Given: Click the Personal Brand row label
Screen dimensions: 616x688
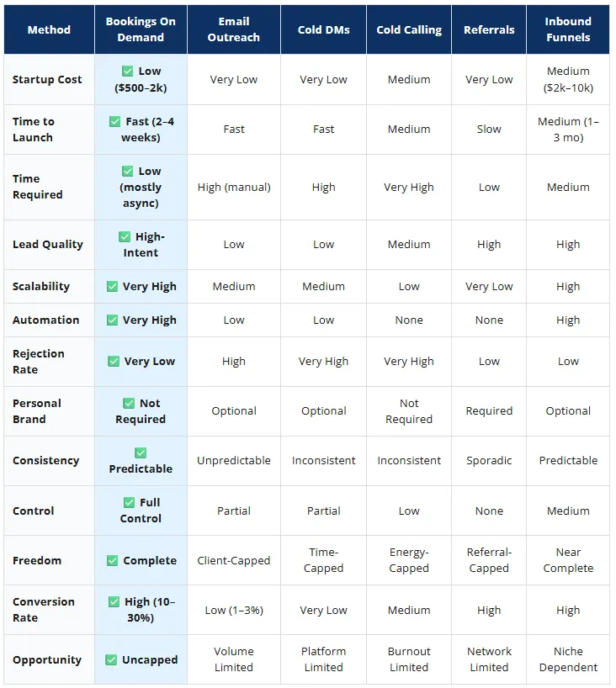Looking at the screenshot, I should [x=37, y=411].
